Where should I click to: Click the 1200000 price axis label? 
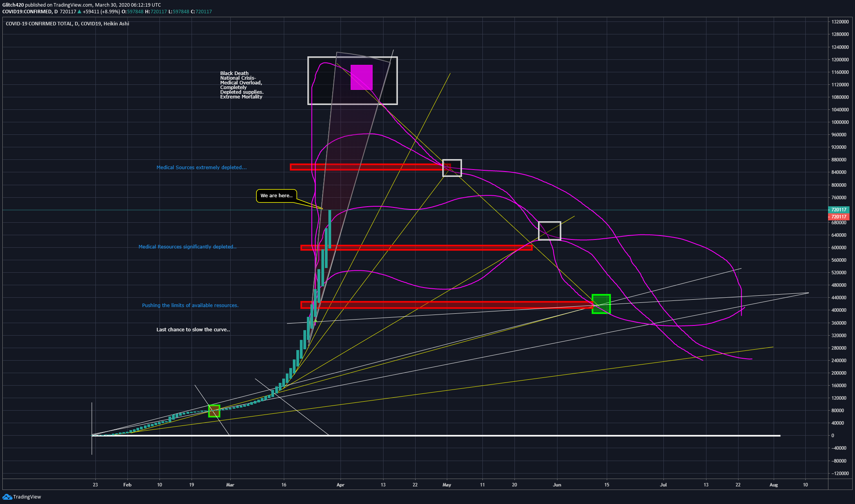click(x=840, y=59)
